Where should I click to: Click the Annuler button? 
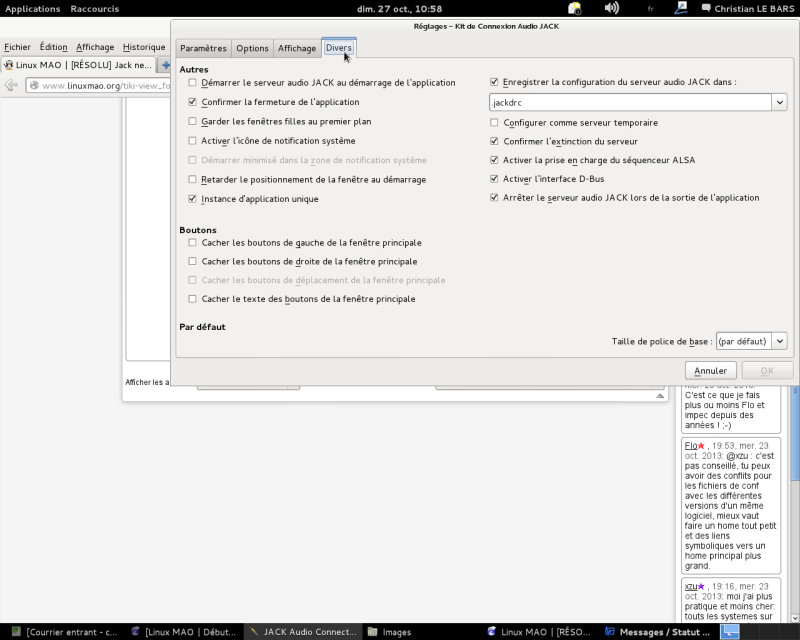pos(710,371)
